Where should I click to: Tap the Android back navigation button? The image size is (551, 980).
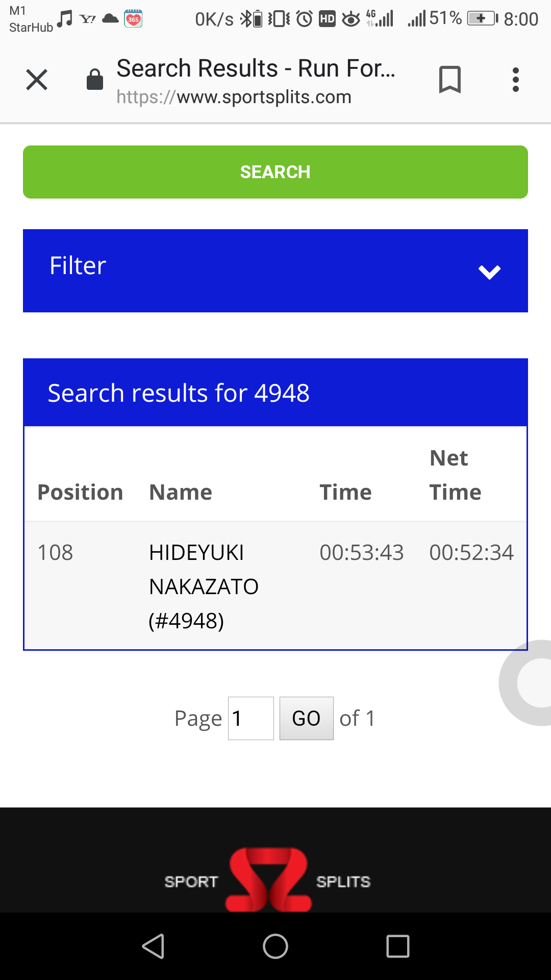tap(153, 946)
